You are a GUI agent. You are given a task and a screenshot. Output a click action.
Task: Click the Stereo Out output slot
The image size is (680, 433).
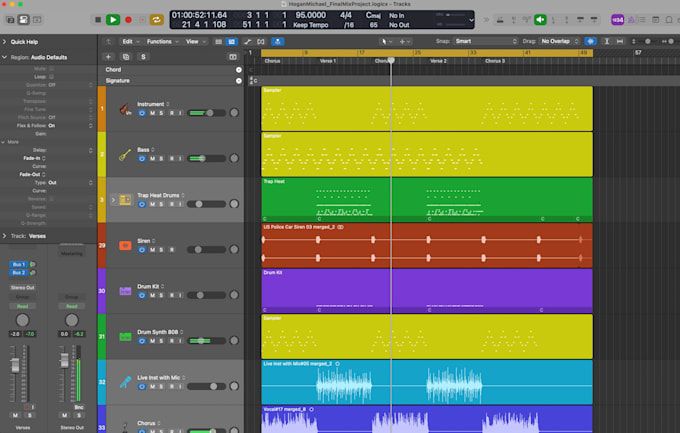(x=23, y=288)
